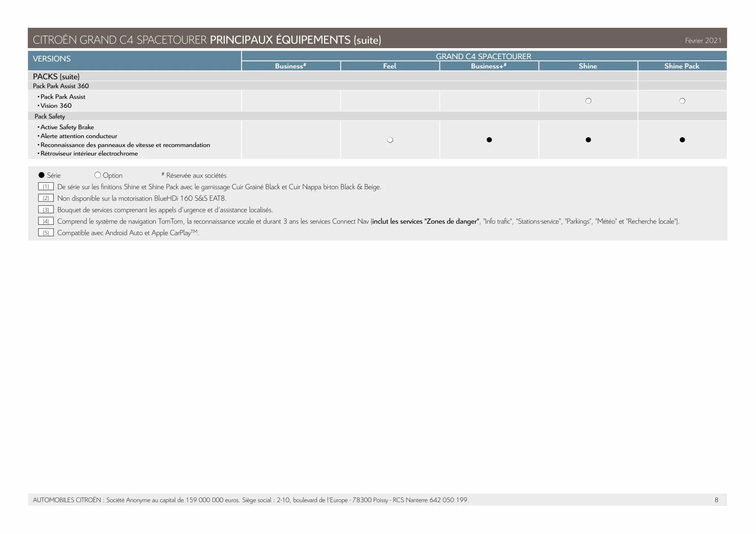Screen dimensions: 756x534
Task: Click footnote marker box (4)
Action: (x=46, y=221)
